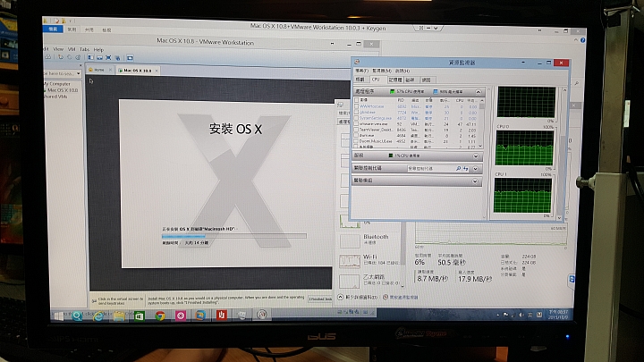The image size is (644, 362).
Task: Click VMware full screen toolbar icon
Action: pyautogui.click(x=108, y=57)
